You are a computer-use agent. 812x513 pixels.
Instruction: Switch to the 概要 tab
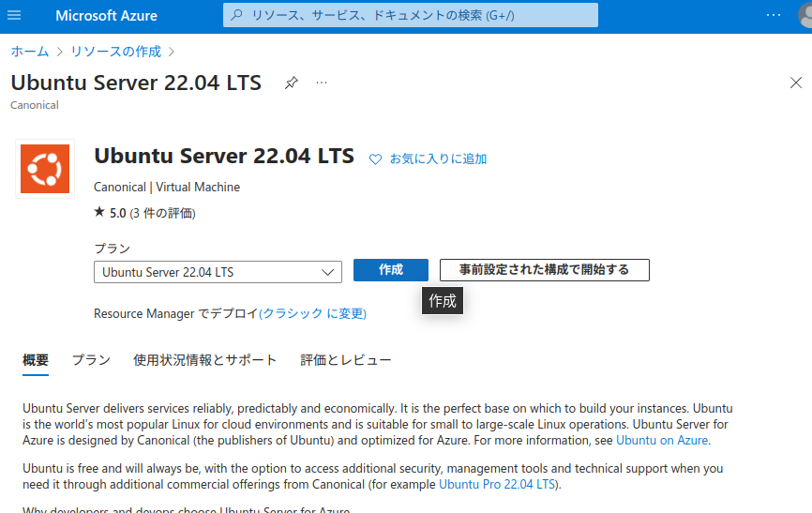(36, 360)
